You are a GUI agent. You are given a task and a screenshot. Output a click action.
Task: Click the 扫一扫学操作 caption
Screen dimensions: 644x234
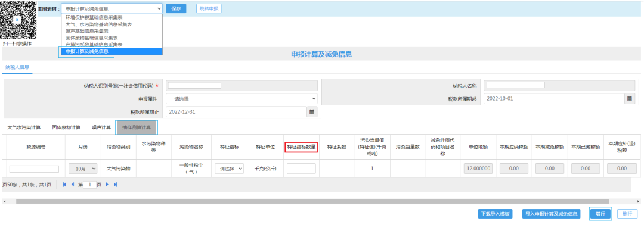[17, 43]
